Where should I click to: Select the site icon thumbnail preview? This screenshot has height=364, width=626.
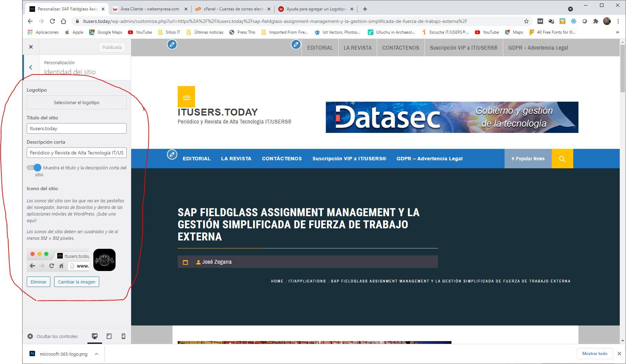[104, 260]
